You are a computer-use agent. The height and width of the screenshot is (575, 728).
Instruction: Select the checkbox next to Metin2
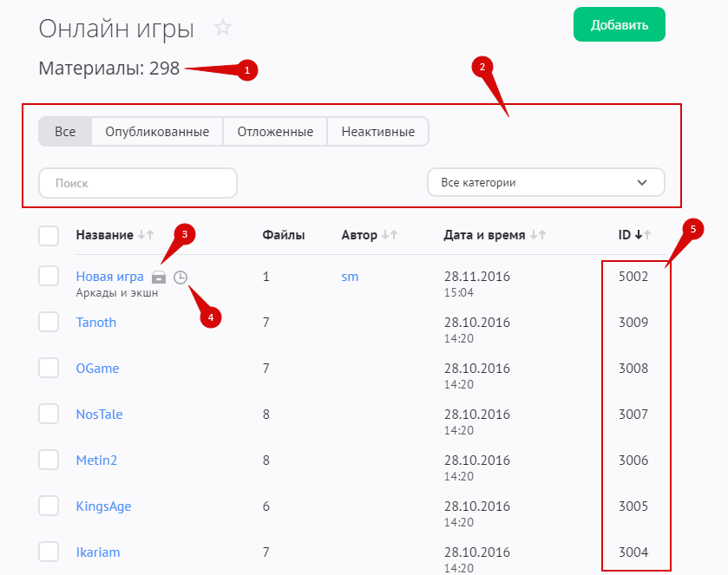[49, 460]
